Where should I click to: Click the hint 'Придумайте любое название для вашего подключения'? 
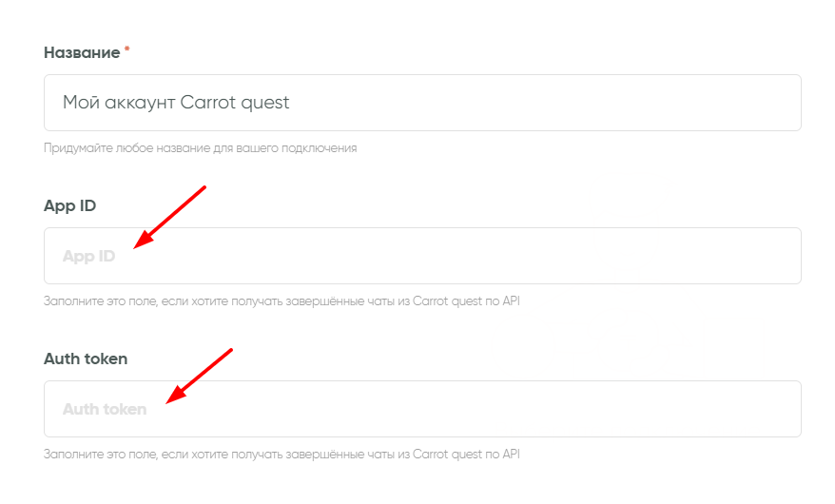pos(200,148)
